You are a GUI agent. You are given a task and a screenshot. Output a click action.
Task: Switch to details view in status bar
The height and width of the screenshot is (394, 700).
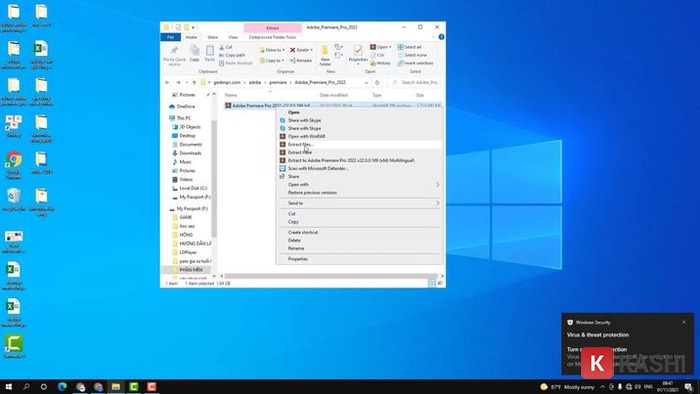tap(432, 283)
